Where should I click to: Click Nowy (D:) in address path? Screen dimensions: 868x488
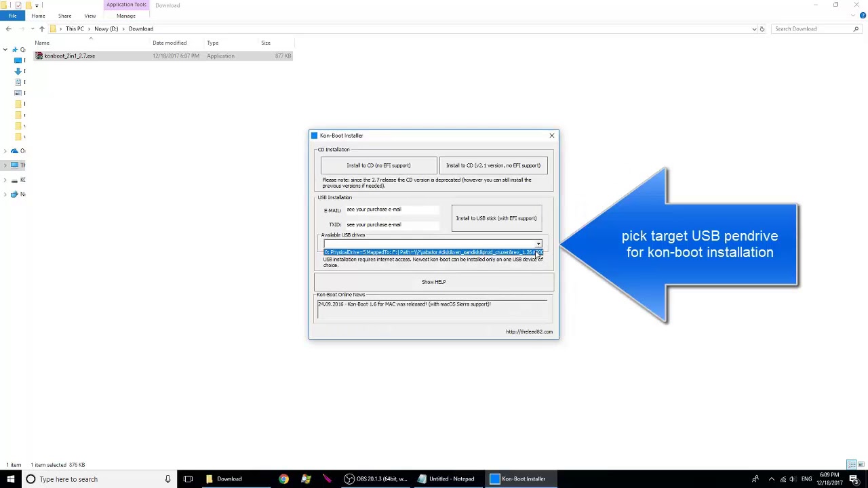(106, 28)
